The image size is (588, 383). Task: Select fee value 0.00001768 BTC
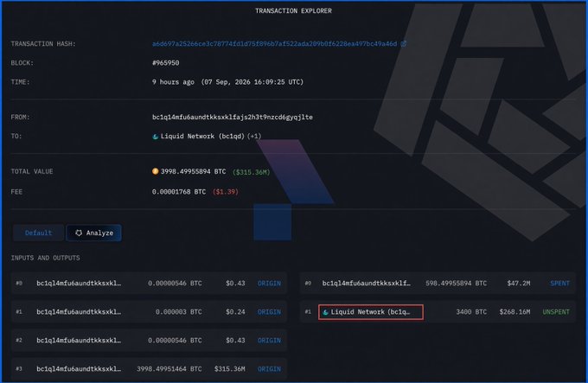tap(179, 192)
